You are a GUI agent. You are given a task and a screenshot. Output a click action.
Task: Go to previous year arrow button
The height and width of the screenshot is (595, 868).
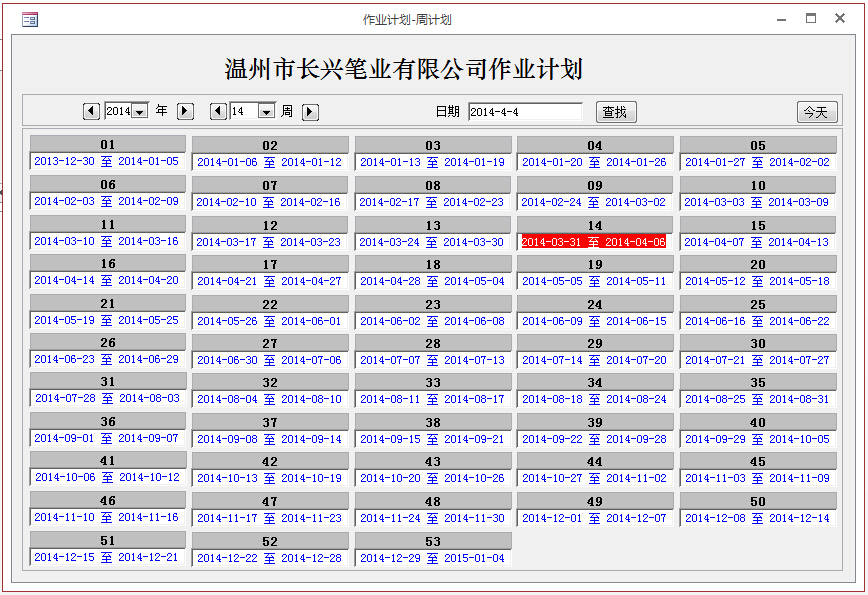click(91, 111)
